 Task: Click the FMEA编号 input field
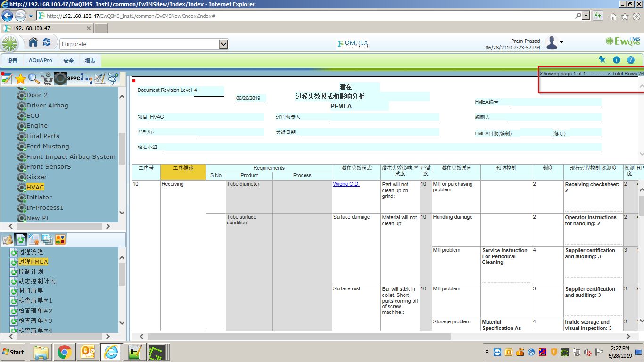pos(556,102)
